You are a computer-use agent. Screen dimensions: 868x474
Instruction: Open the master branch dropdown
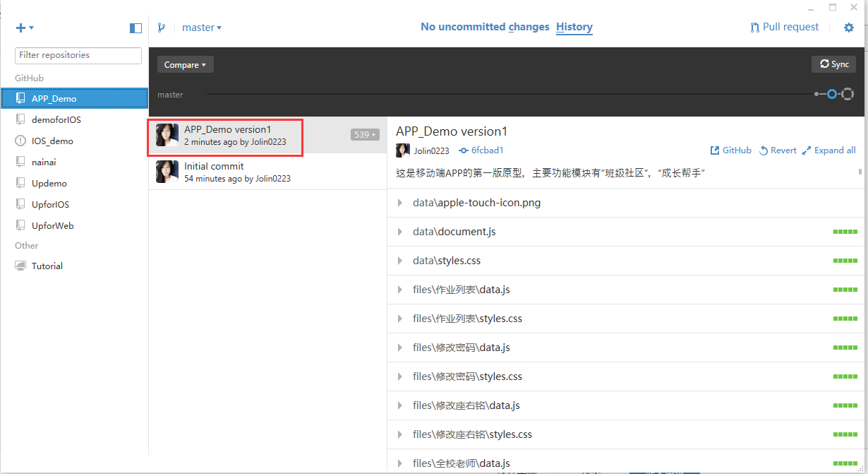tap(202, 28)
